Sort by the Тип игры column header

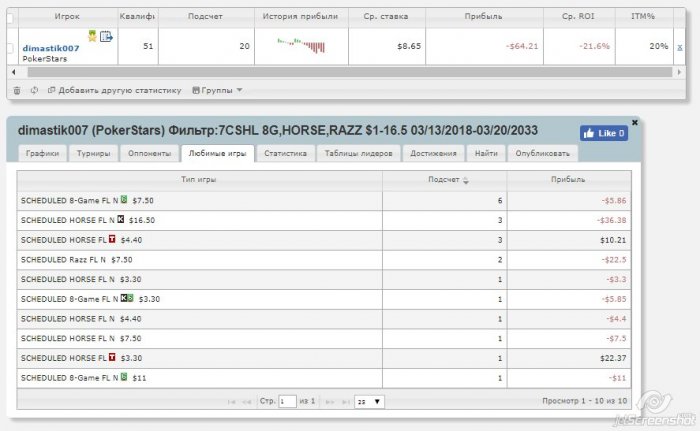tap(199, 180)
